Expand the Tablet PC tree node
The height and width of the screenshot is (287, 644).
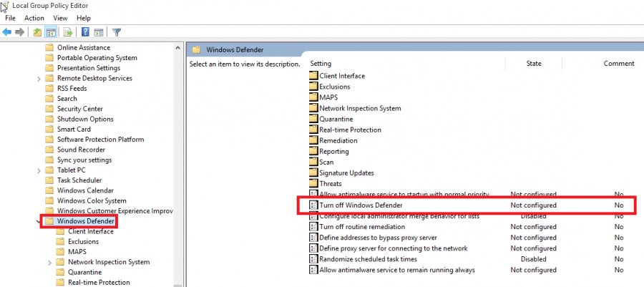tap(39, 170)
